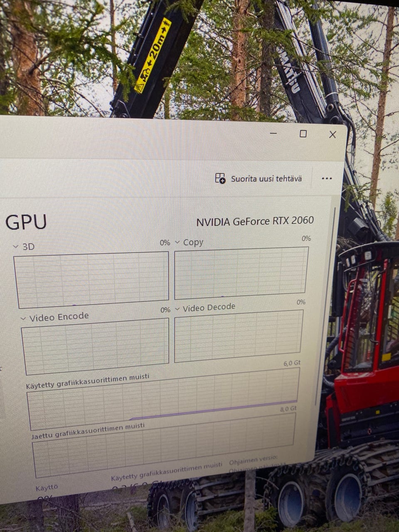Viewport: 399px width, 532px height.
Task: Click the Suorita uusi tehtävä button
Action: (x=258, y=179)
